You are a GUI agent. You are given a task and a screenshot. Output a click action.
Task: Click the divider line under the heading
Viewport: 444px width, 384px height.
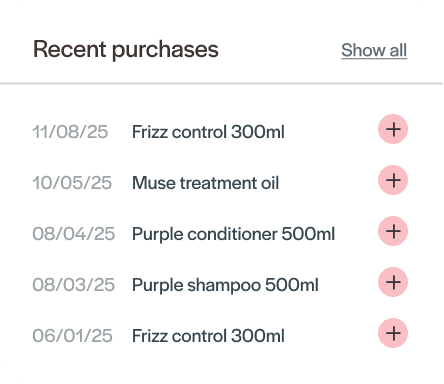tap(221, 83)
